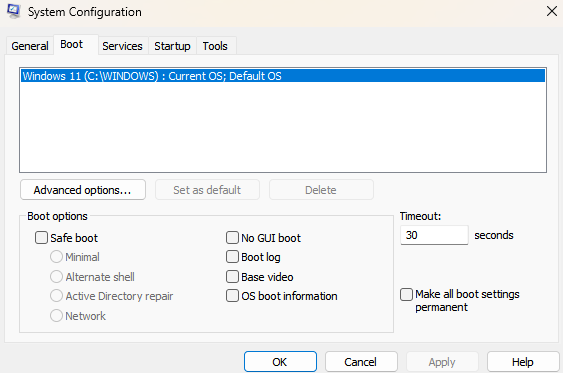
Task: Open Advanced options dialog
Action: click(83, 190)
